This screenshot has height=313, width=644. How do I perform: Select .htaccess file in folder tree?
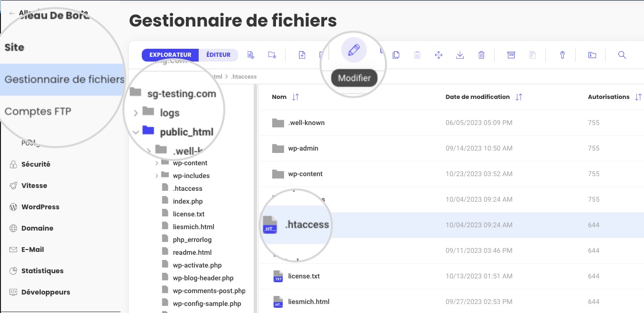pyautogui.click(x=188, y=188)
